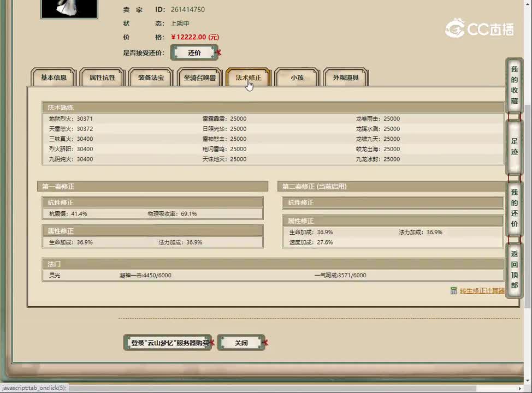Open 我的收藏 in the side panel
The width and height of the screenshot is (532, 393).
click(x=515, y=85)
